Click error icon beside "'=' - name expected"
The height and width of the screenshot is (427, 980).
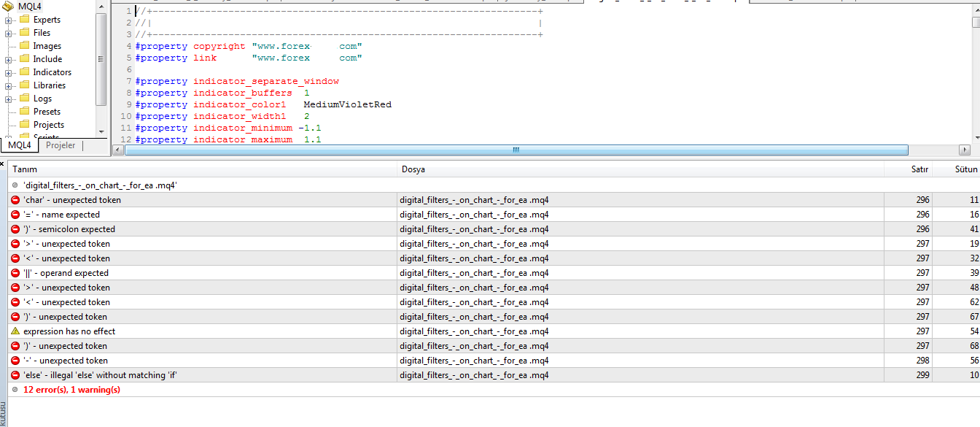[15, 215]
